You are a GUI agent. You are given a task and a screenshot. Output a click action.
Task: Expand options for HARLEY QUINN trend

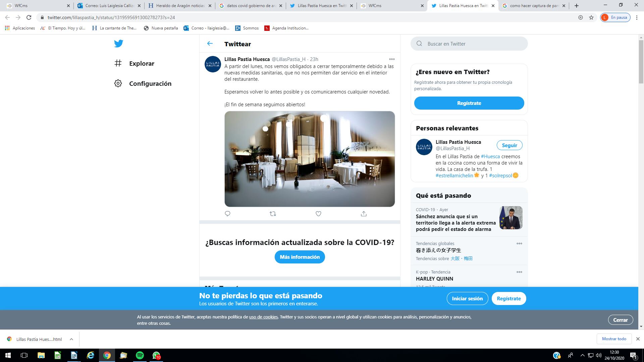click(519, 272)
